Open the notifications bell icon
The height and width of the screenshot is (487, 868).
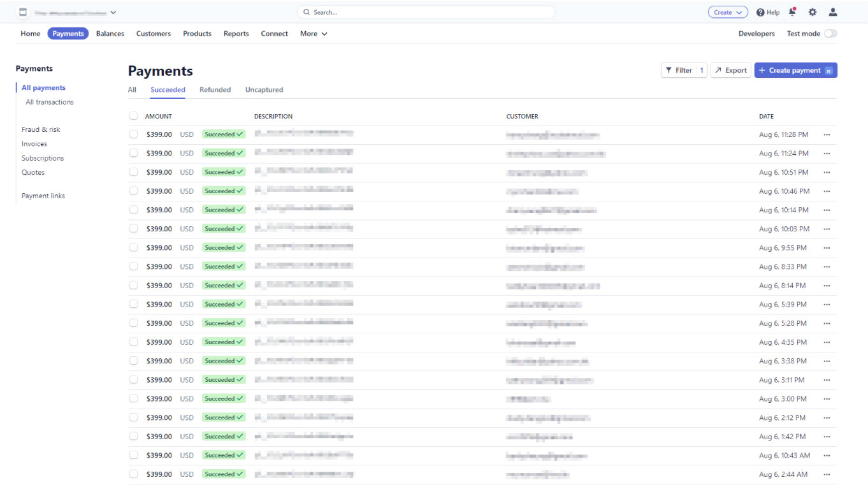(792, 12)
